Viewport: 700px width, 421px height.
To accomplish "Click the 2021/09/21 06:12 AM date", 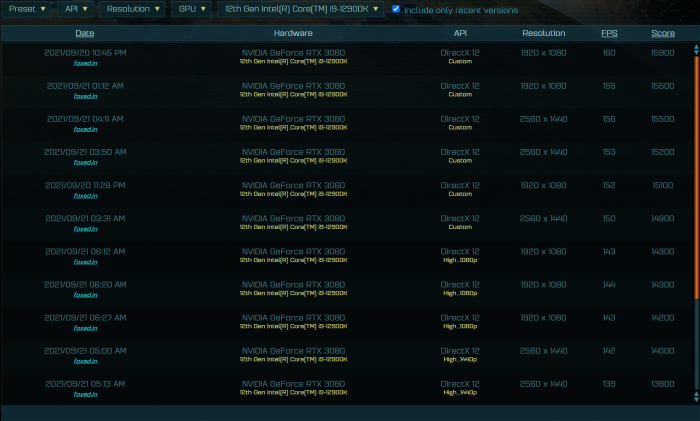I will 85,251.
